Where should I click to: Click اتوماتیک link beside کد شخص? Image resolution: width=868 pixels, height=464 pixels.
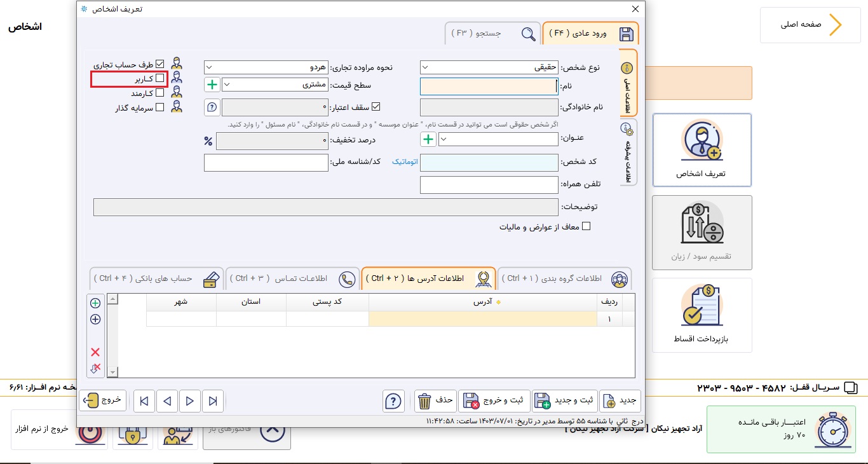(405, 162)
